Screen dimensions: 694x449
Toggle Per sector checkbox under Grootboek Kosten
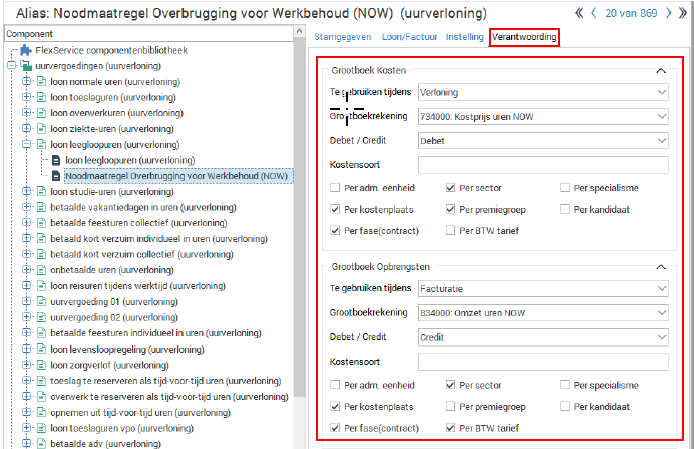tap(451, 187)
